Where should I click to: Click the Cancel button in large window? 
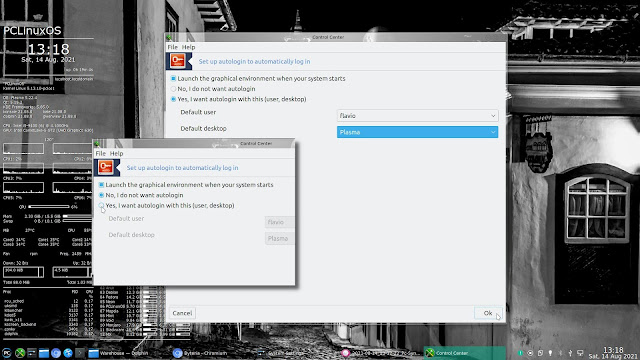pos(182,313)
